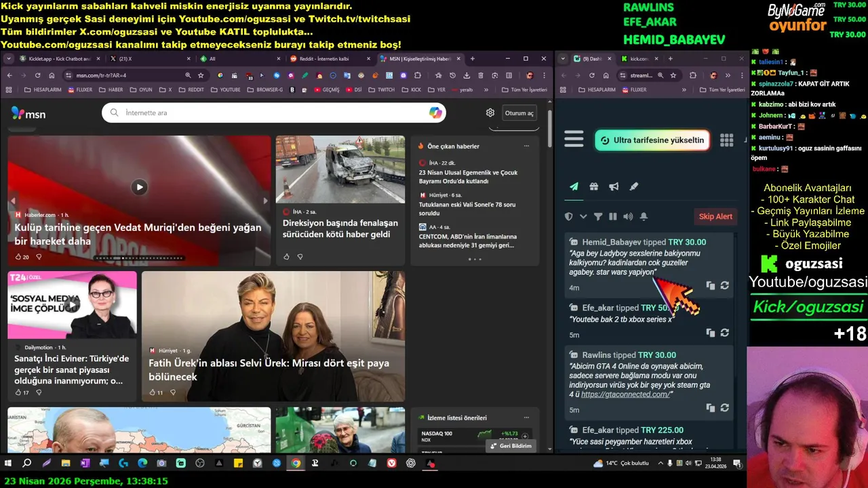Toggle the bell notification icon in Streamlabs
This screenshot has height=488, width=868.
[644, 216]
